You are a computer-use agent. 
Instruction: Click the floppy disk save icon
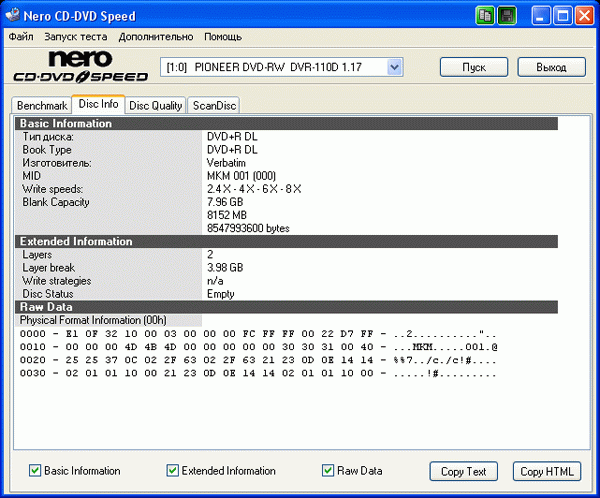[x=507, y=16]
